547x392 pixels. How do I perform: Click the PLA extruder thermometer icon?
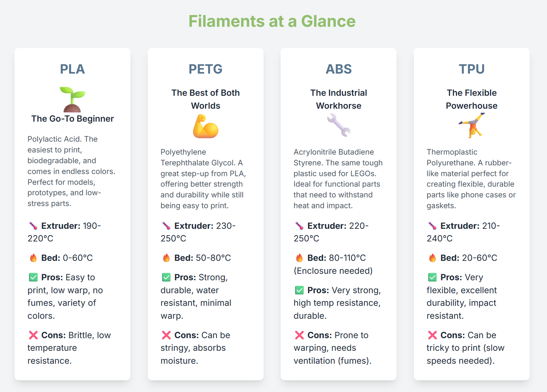click(x=33, y=226)
